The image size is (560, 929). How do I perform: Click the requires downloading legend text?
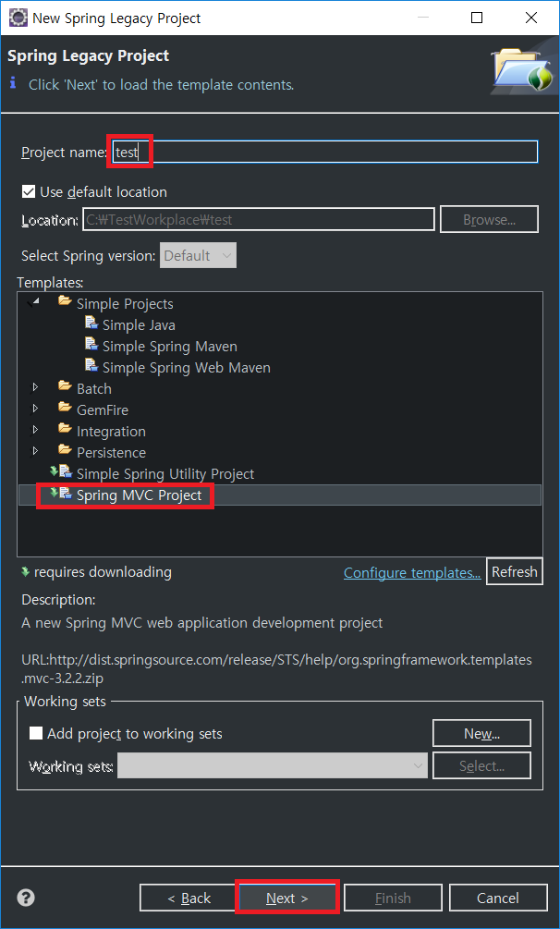pos(103,572)
